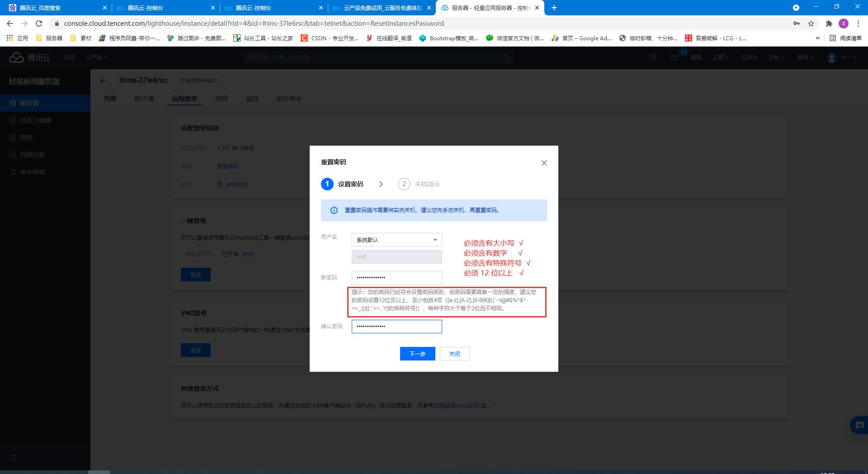Open 备案 in top navigation
Viewport: 868px width, 474px height.
[x=696, y=57]
